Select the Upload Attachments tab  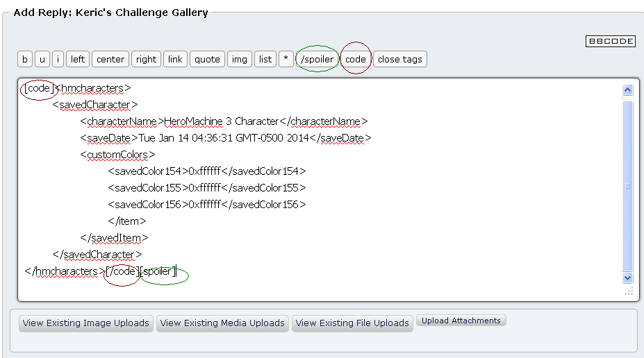pyautogui.click(x=461, y=321)
